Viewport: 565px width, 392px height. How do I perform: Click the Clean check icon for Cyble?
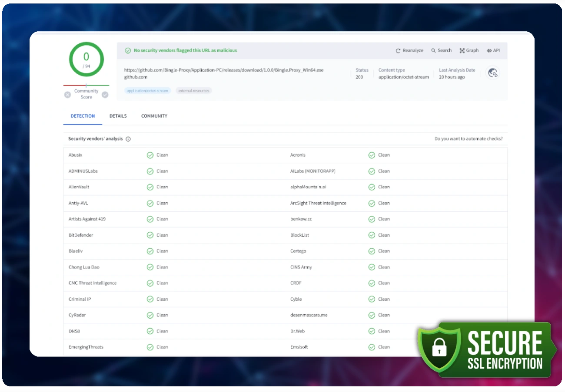pyautogui.click(x=372, y=299)
